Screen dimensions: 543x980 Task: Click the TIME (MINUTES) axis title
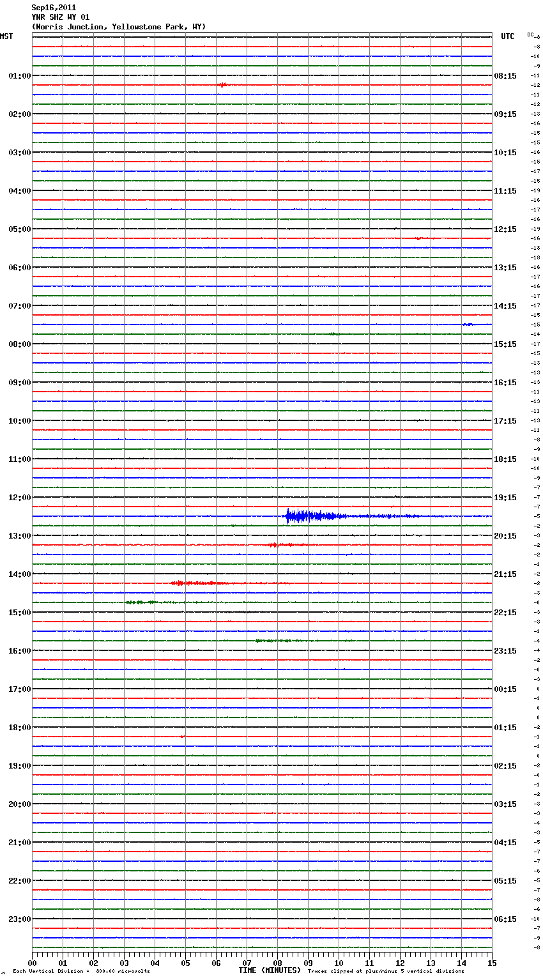(x=270, y=970)
